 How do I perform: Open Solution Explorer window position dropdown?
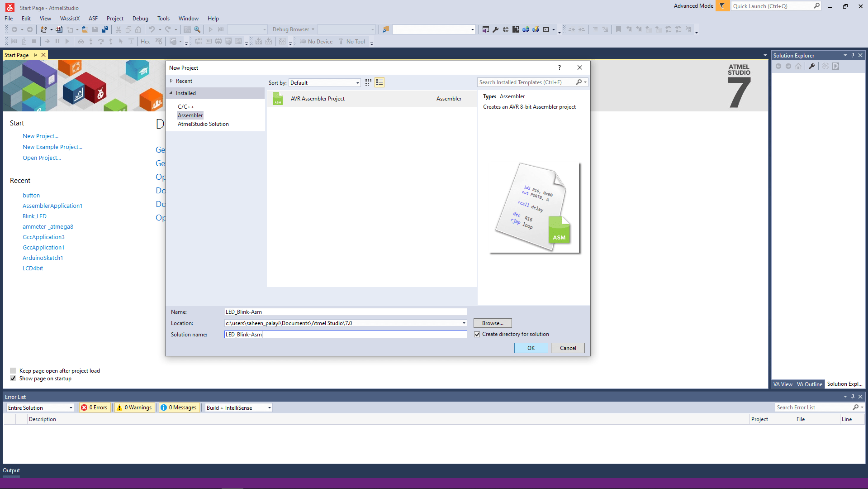[x=845, y=55]
